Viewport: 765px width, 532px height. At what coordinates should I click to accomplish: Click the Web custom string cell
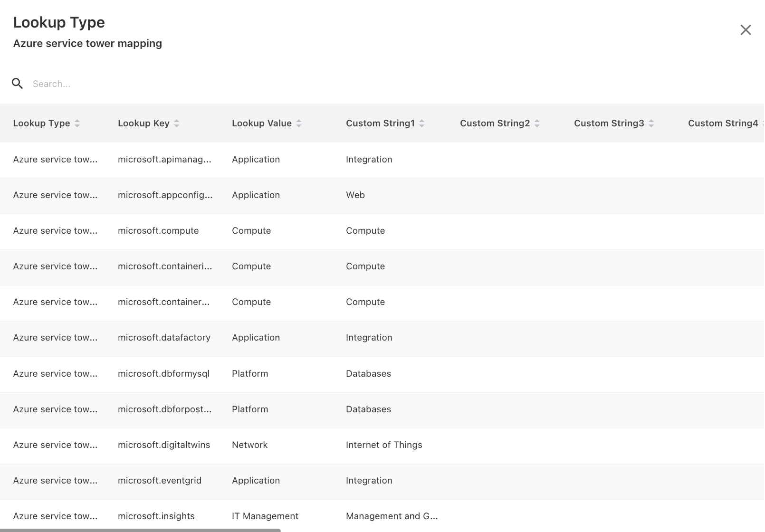coord(355,195)
